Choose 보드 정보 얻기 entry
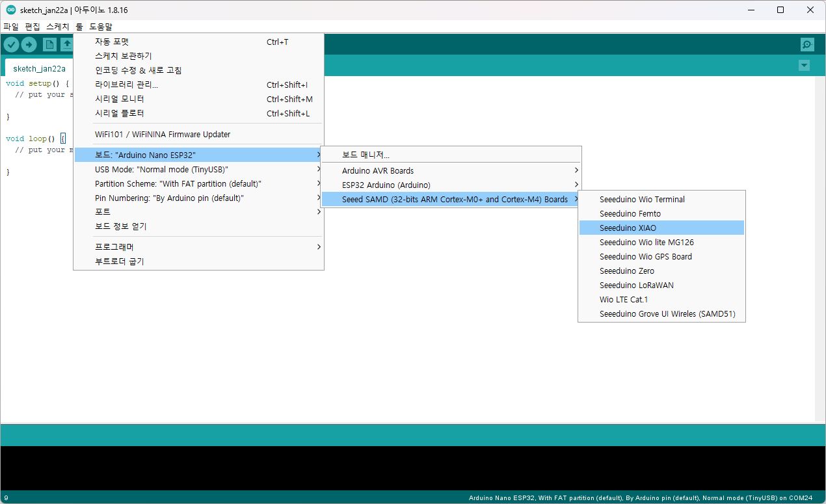826x504 pixels. click(x=198, y=226)
